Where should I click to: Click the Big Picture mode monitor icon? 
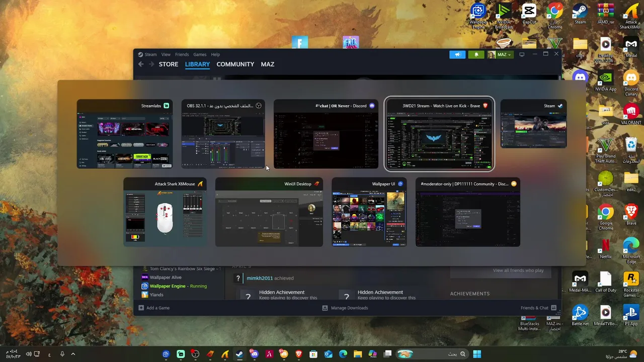point(522,54)
